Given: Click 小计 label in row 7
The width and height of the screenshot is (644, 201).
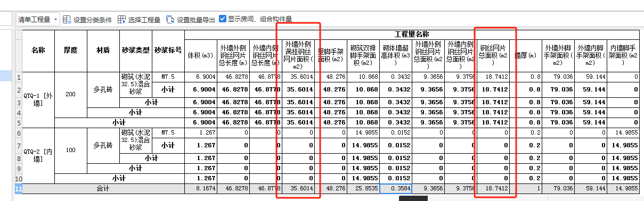Looking at the screenshot, I should coord(168,145).
